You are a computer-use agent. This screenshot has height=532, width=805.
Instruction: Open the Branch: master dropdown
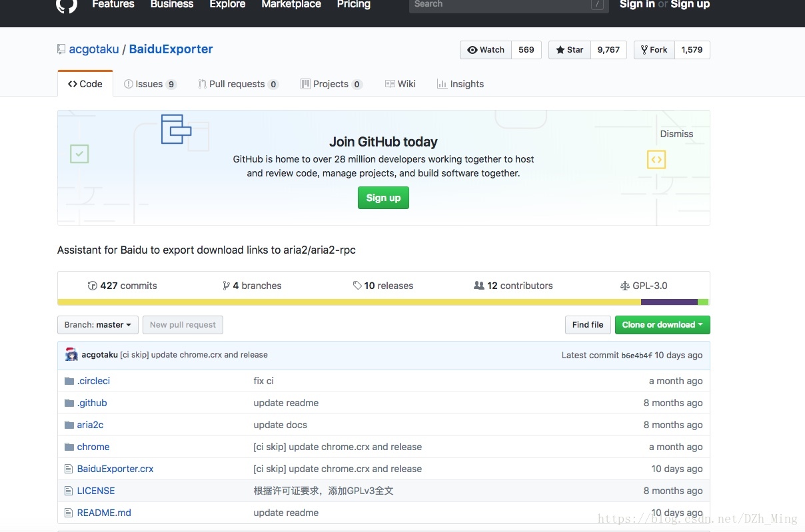pos(98,325)
